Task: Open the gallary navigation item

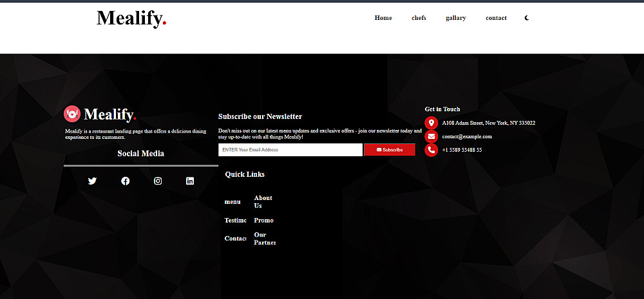Action: (x=456, y=18)
